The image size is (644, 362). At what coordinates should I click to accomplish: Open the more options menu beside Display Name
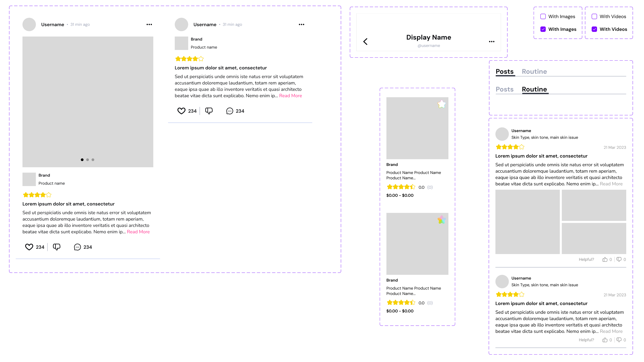(x=491, y=41)
